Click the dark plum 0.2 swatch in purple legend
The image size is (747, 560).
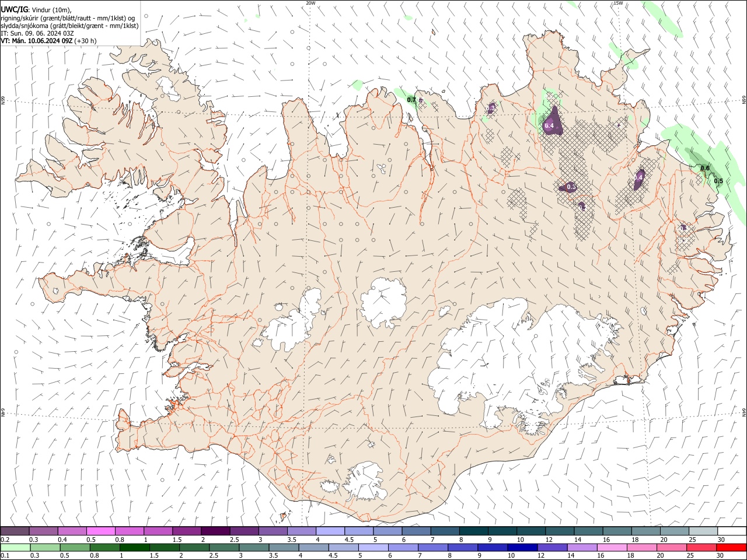(x=15, y=531)
